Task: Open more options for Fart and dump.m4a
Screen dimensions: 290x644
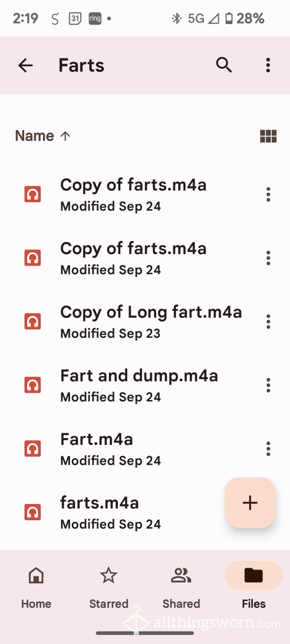Action: tap(268, 385)
